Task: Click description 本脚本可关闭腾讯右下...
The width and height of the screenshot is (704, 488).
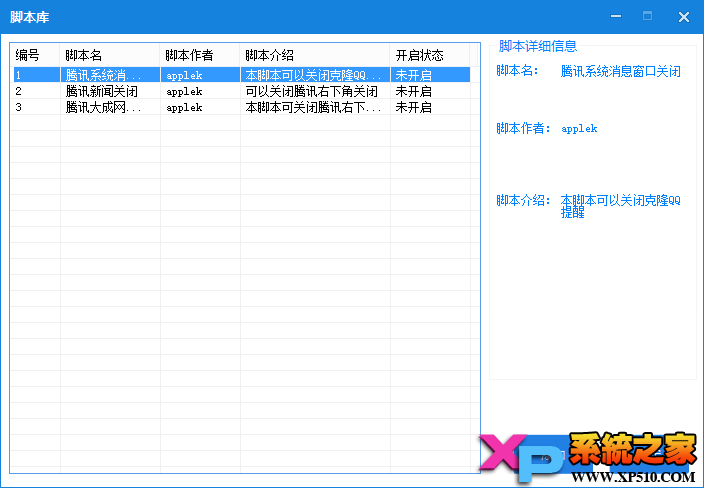Action: (313, 107)
